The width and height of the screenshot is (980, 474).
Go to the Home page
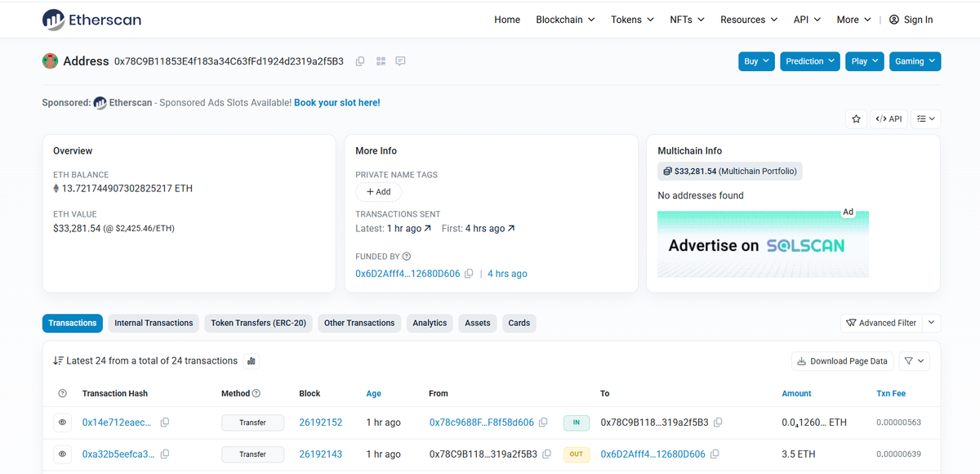507,20
